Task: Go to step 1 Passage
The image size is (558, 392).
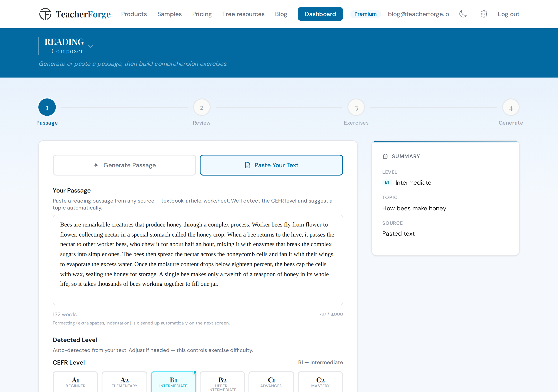Action: click(47, 107)
